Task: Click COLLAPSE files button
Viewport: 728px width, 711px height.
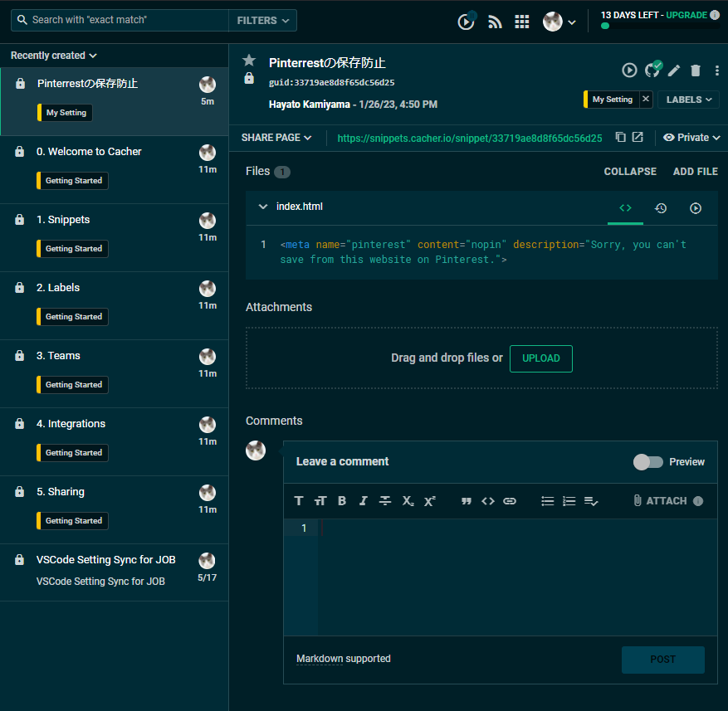Action: 630,172
